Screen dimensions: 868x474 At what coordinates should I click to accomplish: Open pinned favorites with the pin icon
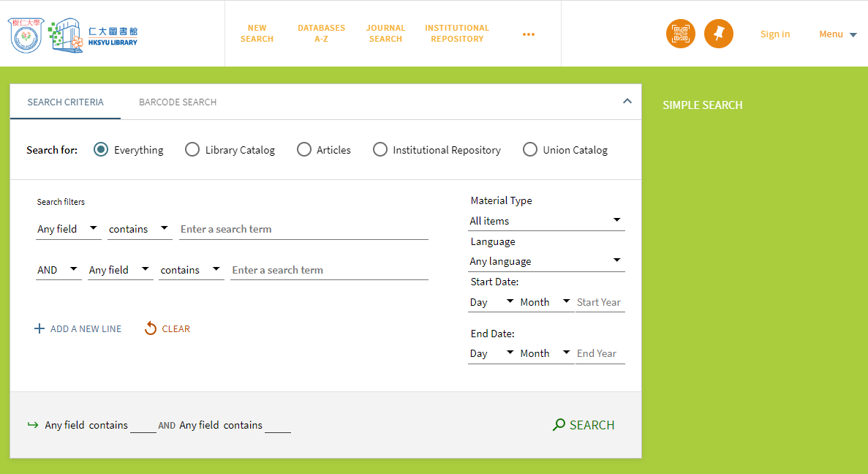click(718, 34)
